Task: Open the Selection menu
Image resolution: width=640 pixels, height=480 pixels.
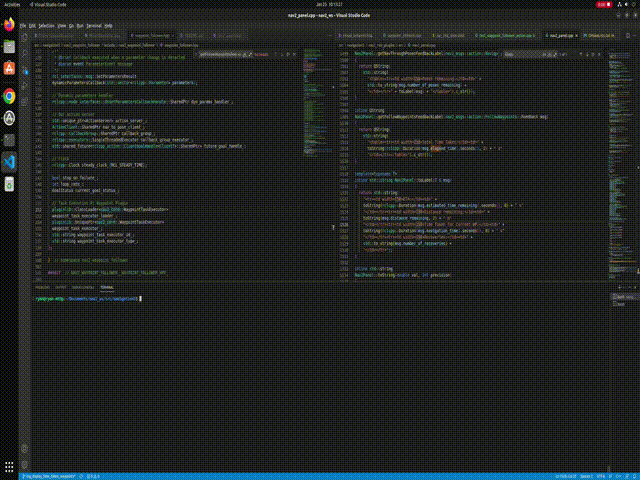Action: [46, 26]
